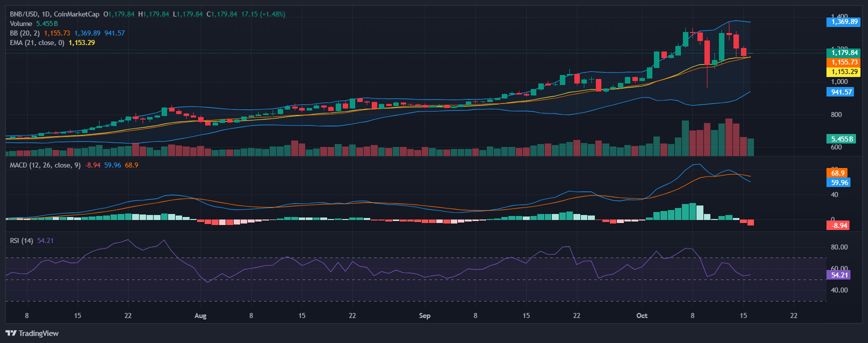Click the orange 1,155.73 price axis tag
868x343 pixels.
(844, 62)
